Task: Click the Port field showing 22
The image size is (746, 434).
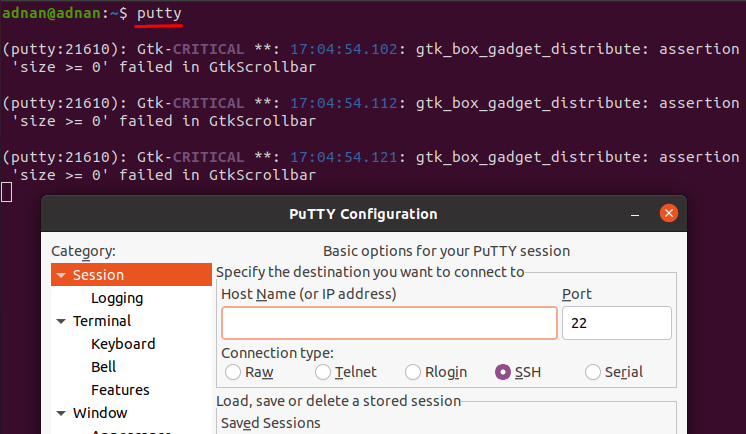Action: pyautogui.click(x=617, y=323)
